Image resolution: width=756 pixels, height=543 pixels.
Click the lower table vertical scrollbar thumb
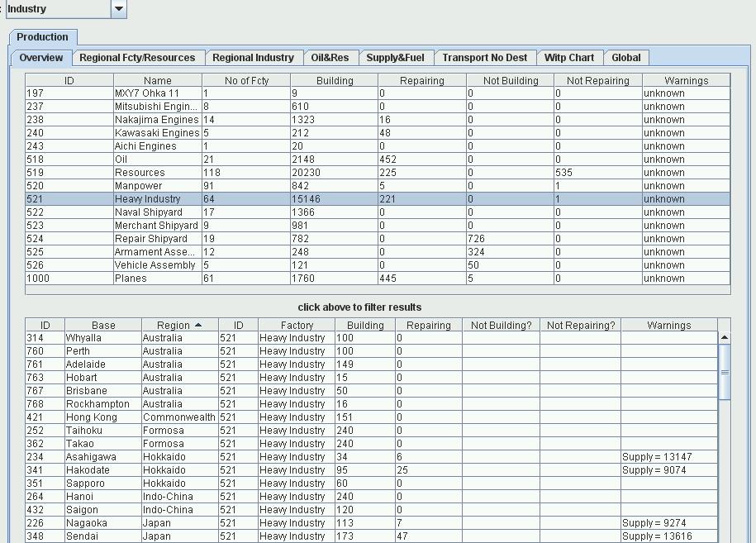[724, 372]
